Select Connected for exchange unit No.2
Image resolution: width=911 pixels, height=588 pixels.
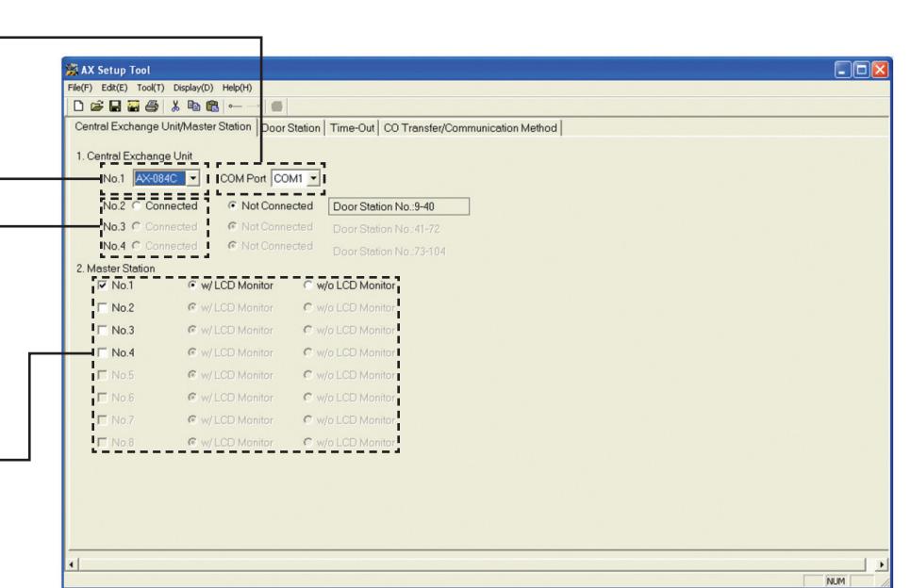(137, 206)
